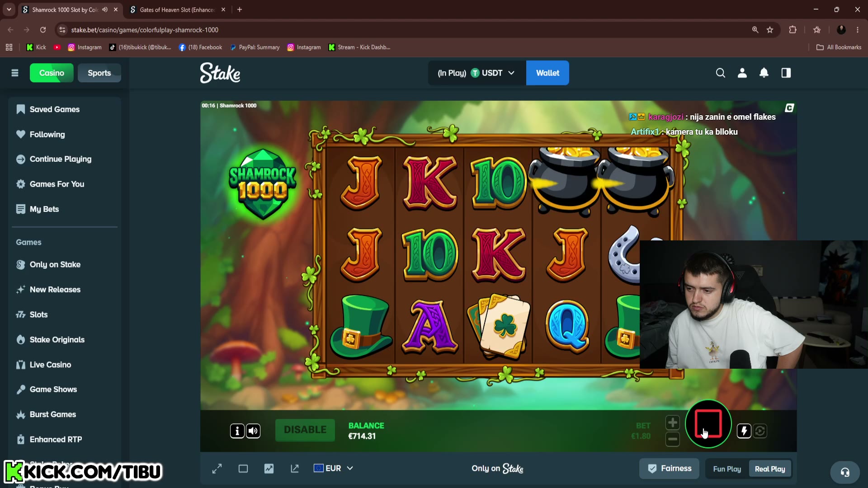Open live stats chart icon

269,469
